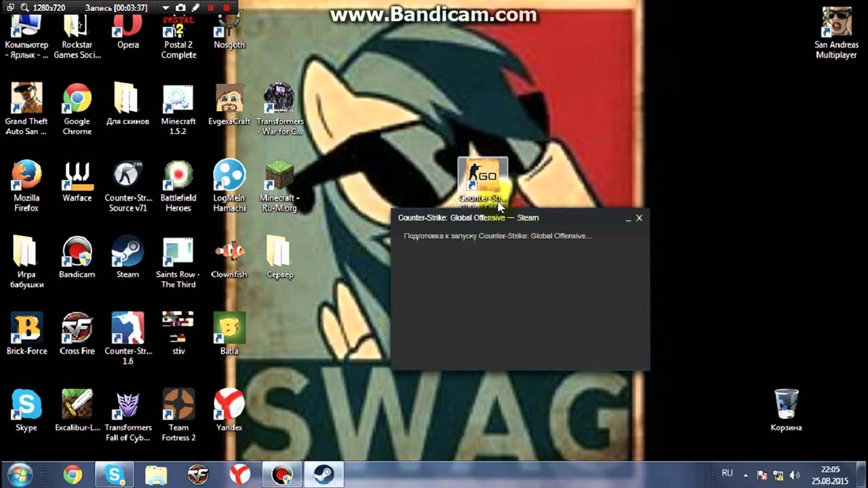Screen dimensions: 868x488
Task: Open the Bandicam recording bar dropdown arrow
Action: point(166,7)
